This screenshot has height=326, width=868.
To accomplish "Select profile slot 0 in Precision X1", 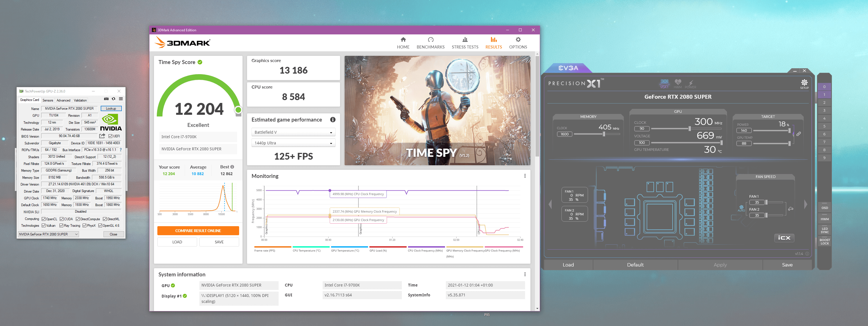I will (824, 87).
